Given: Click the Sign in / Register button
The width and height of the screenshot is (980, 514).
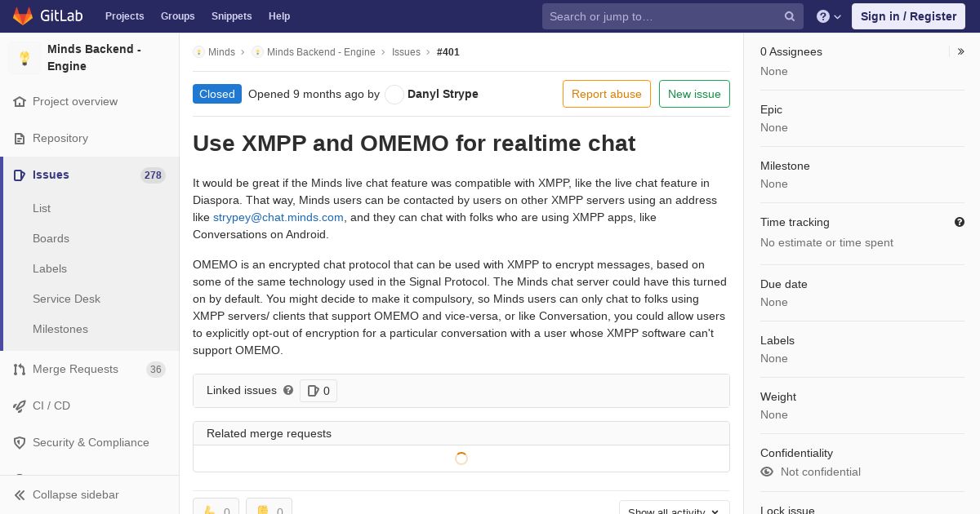Looking at the screenshot, I should pos(908,16).
